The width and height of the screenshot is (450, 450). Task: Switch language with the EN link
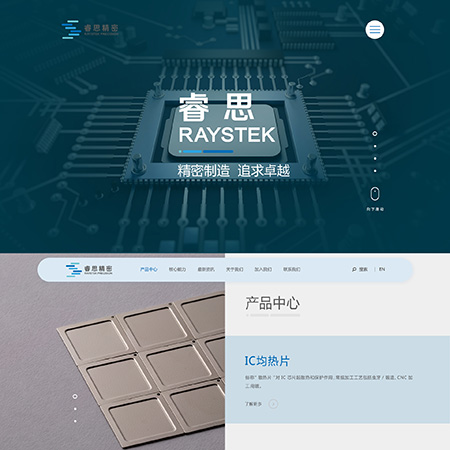pyautogui.click(x=382, y=269)
